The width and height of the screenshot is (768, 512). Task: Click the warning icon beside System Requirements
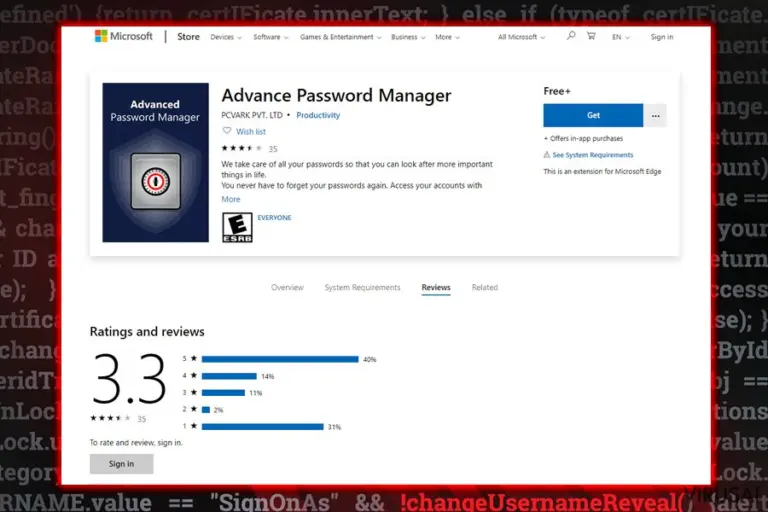click(x=547, y=155)
